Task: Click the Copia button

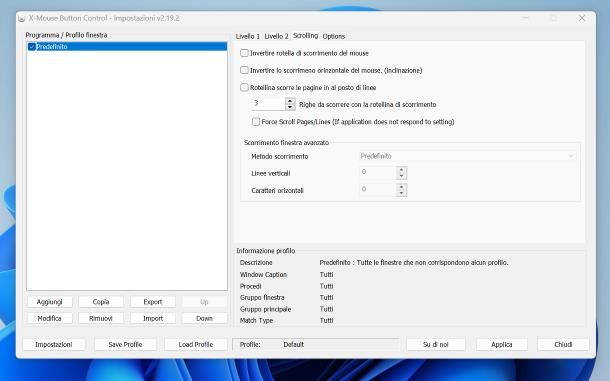Action: tap(101, 302)
